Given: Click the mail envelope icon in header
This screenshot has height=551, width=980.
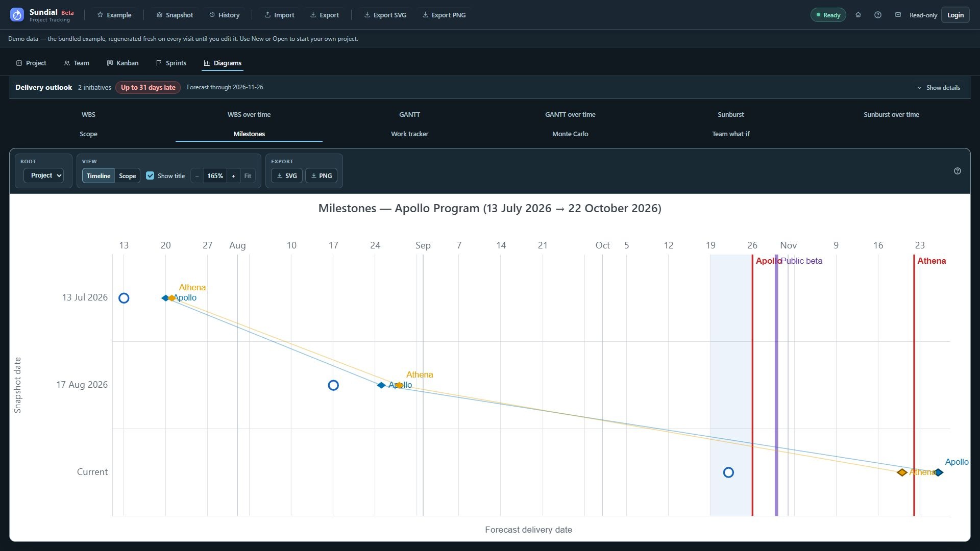Looking at the screenshot, I should pos(897,15).
